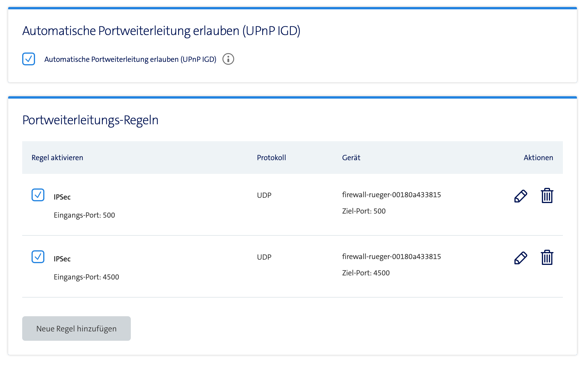Image resolution: width=588 pixels, height=367 pixels.
Task: Delete the IPSec port 4500 rule
Action: point(547,258)
